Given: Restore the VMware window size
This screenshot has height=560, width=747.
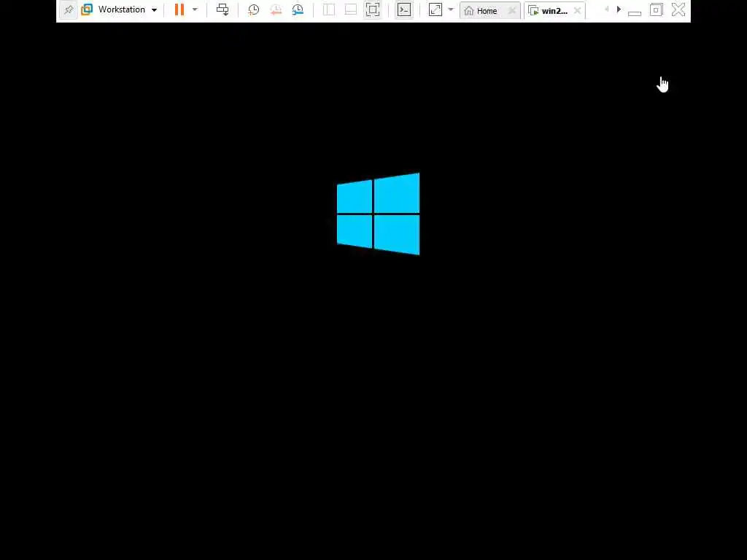Looking at the screenshot, I should (656, 9).
